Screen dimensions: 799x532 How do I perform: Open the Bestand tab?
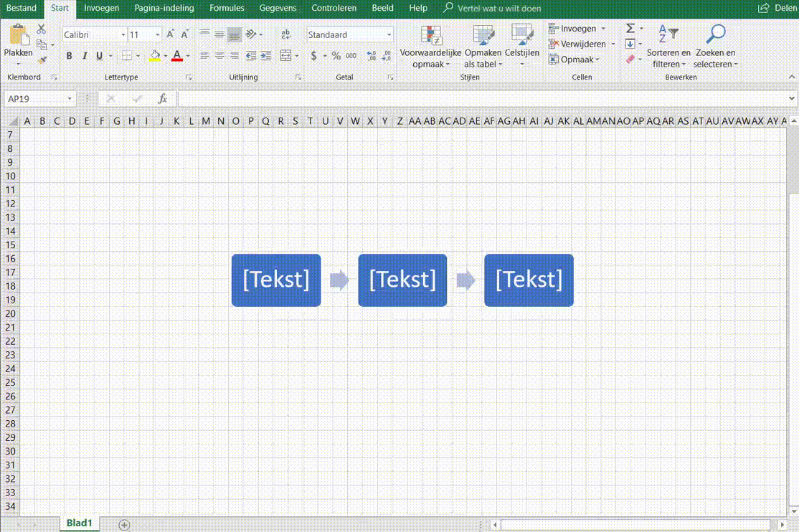pos(22,8)
